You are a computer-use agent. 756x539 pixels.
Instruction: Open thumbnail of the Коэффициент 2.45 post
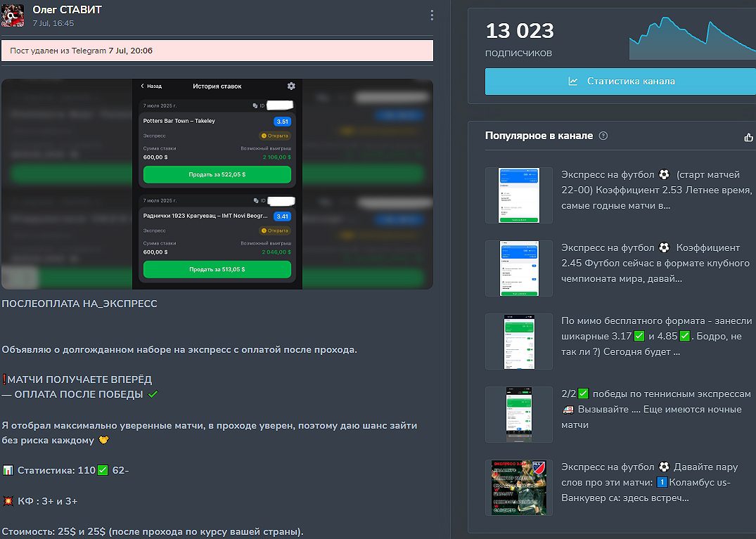[519, 268]
